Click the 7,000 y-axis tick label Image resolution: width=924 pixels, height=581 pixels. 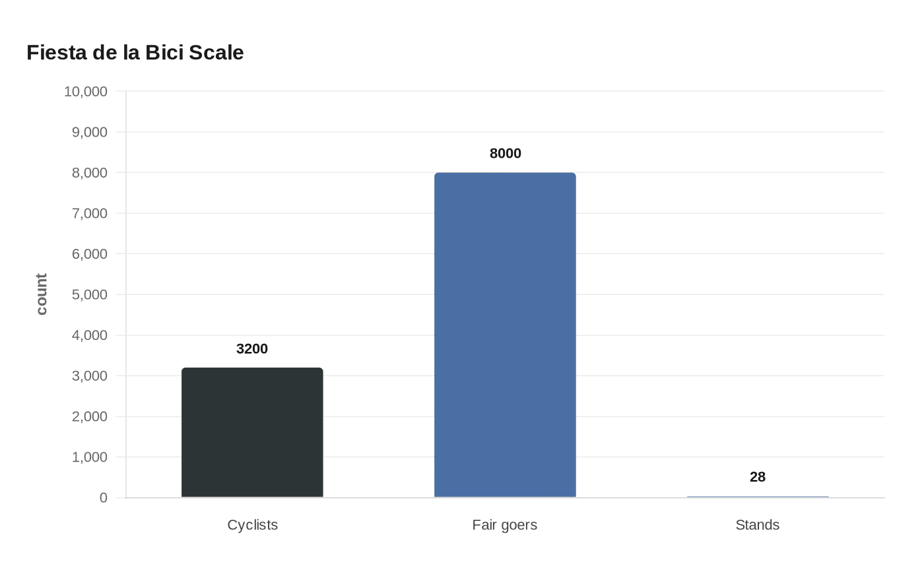tap(90, 213)
